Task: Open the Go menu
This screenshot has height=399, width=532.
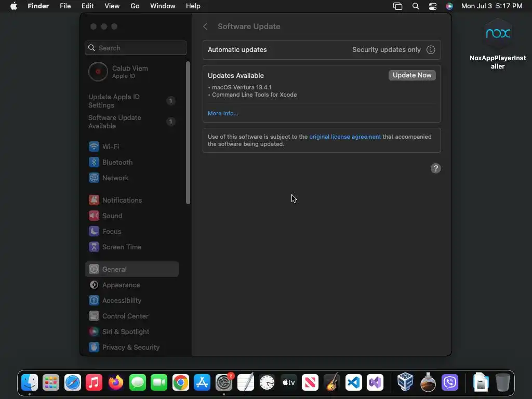Action: [x=135, y=6]
